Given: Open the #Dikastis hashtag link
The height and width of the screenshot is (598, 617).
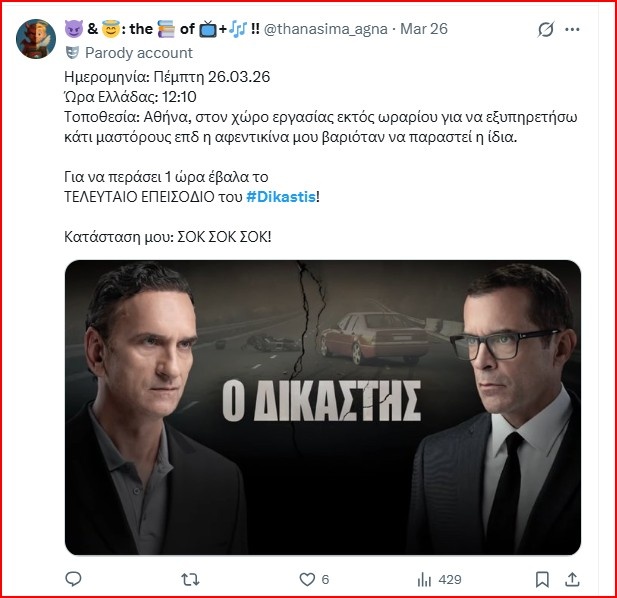Looking at the screenshot, I should tap(280, 198).
